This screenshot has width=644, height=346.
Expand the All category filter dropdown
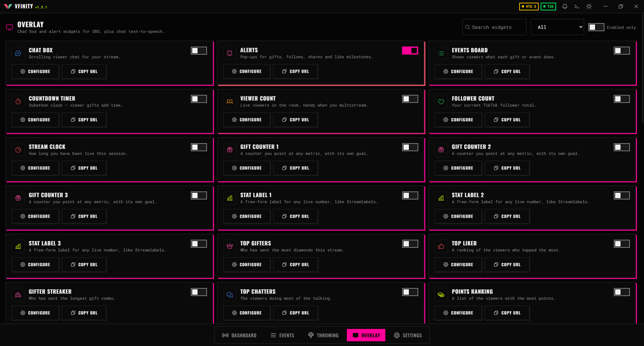(x=557, y=27)
